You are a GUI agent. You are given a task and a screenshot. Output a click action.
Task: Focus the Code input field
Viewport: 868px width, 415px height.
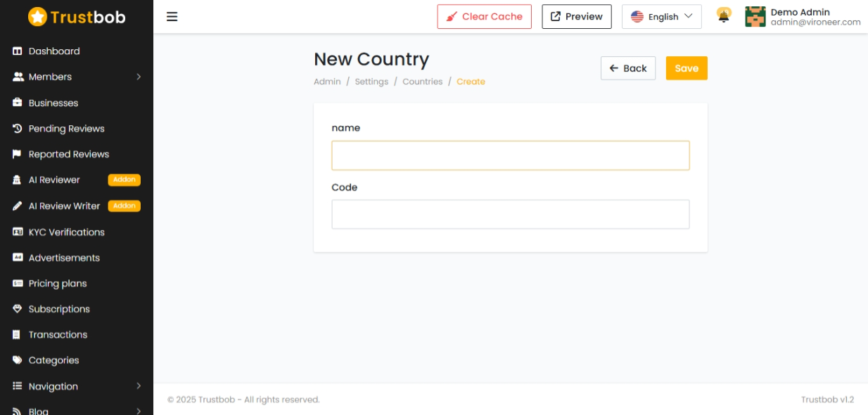[x=511, y=215]
